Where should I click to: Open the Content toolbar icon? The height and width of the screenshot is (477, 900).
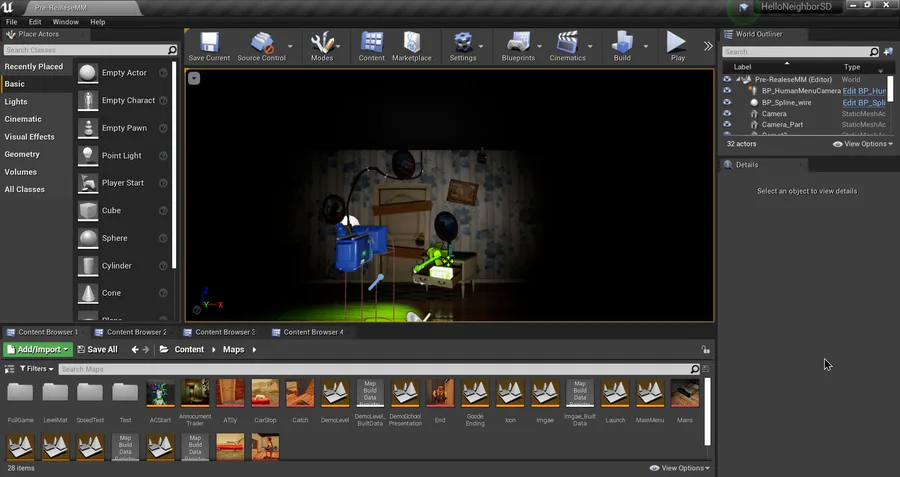[371, 43]
